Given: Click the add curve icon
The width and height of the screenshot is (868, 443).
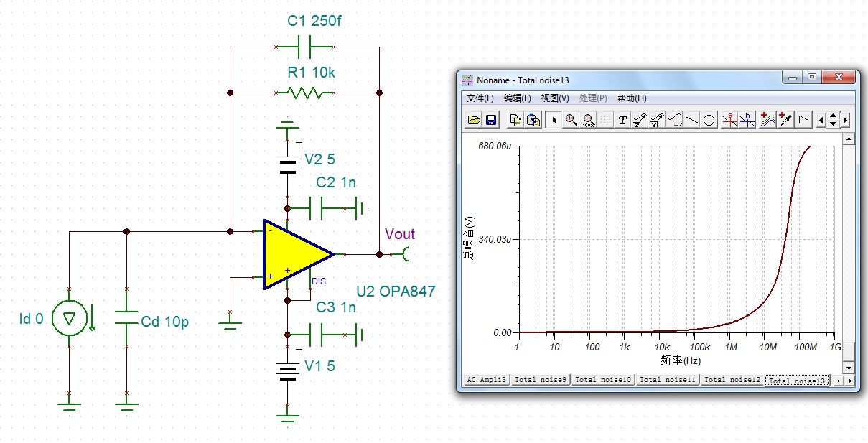Looking at the screenshot, I should point(768,121).
